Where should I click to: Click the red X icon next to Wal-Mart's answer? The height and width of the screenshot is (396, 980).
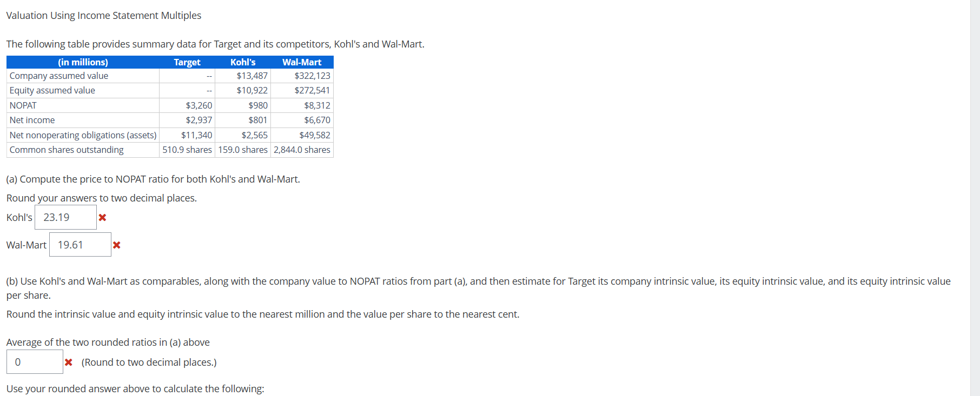117,245
